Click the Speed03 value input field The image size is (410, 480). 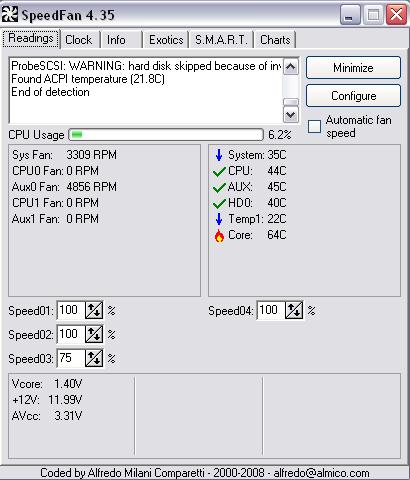pos(71,358)
